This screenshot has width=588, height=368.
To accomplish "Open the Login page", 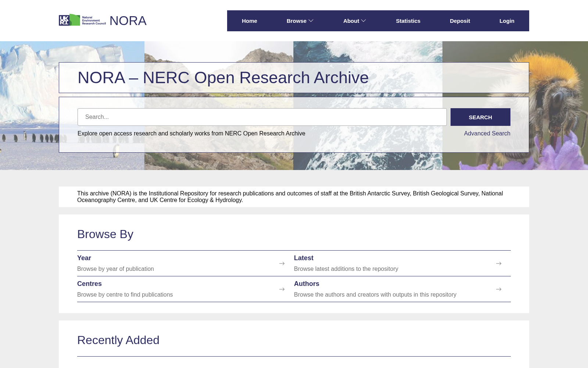I will pos(507,21).
